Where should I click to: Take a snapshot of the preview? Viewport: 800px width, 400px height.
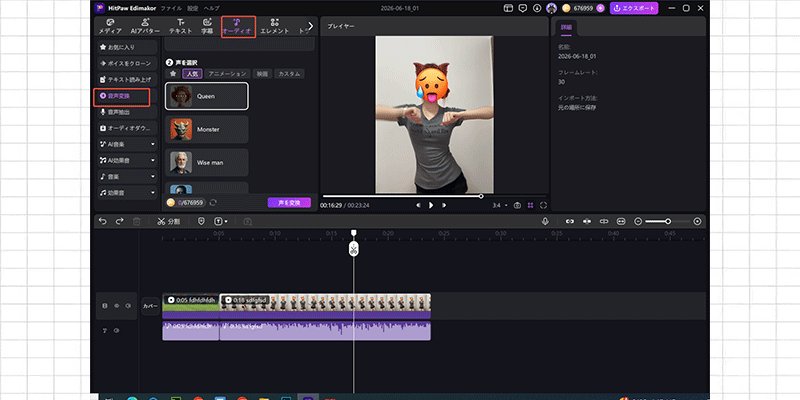point(517,205)
